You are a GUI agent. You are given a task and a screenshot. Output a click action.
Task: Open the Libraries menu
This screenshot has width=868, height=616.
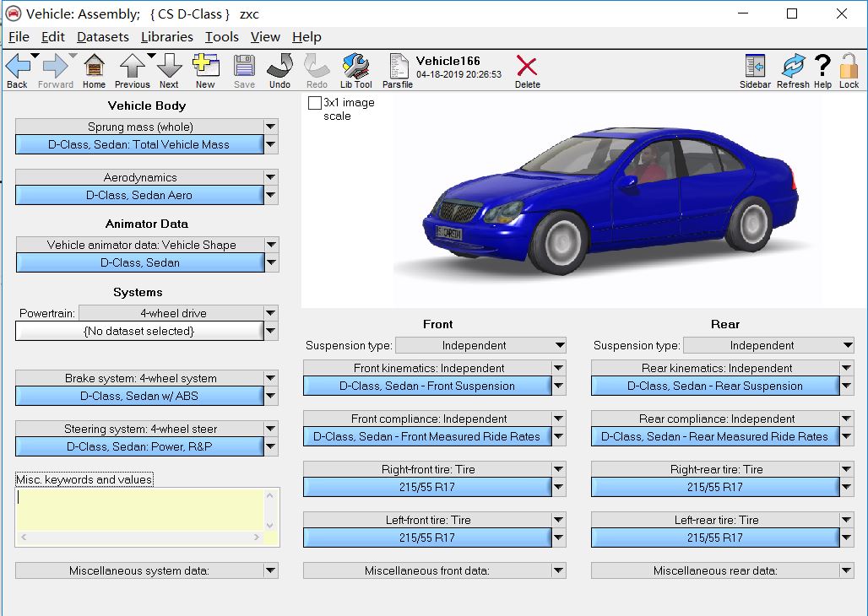pyautogui.click(x=166, y=37)
